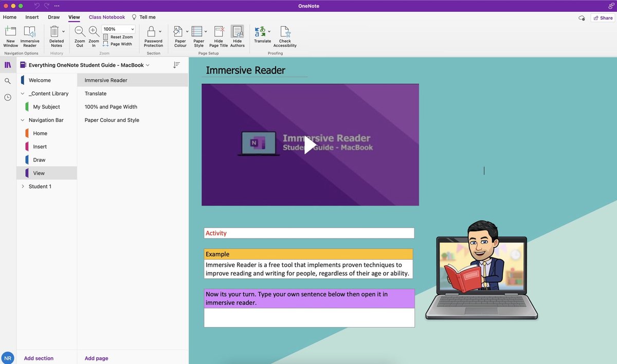This screenshot has width=617, height=364.
Task: Click the sync status cloud icon
Action: tap(582, 17)
